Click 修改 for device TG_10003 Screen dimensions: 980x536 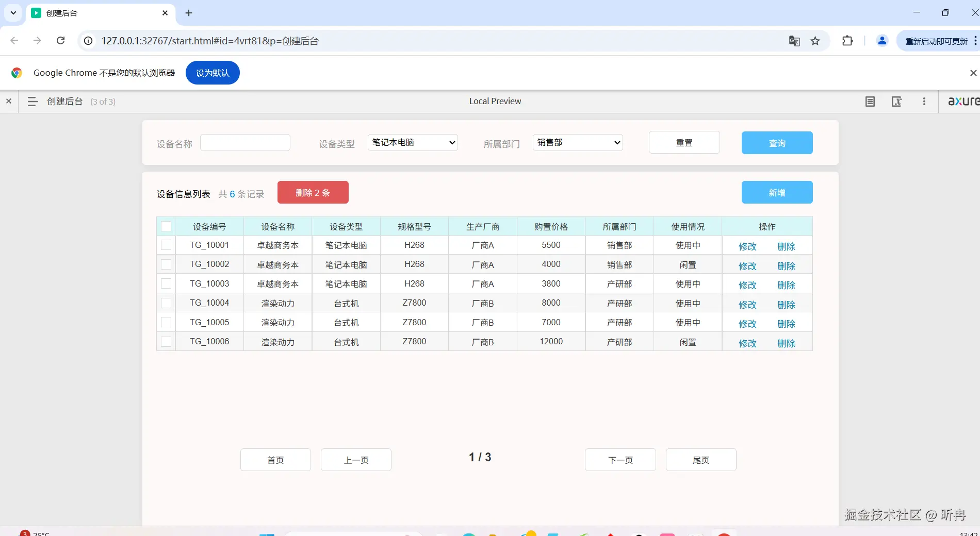(x=747, y=285)
